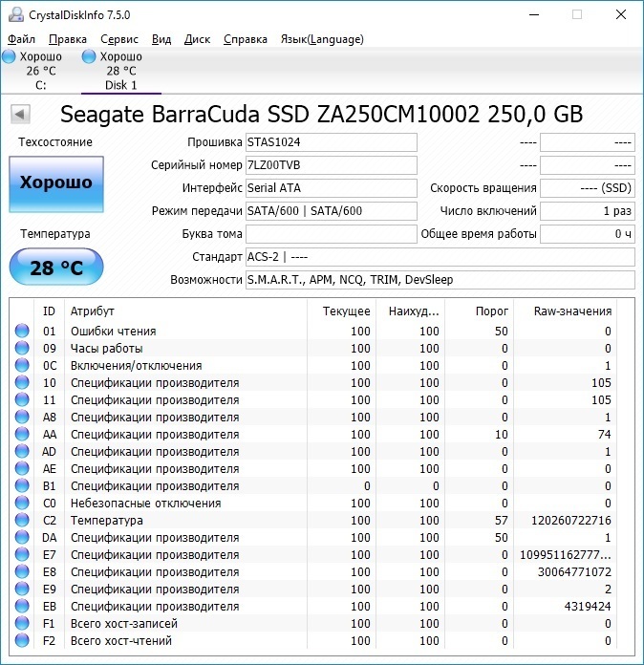Select the C: drive status orb
Viewport: 644px width, 665px height.
tap(10, 57)
